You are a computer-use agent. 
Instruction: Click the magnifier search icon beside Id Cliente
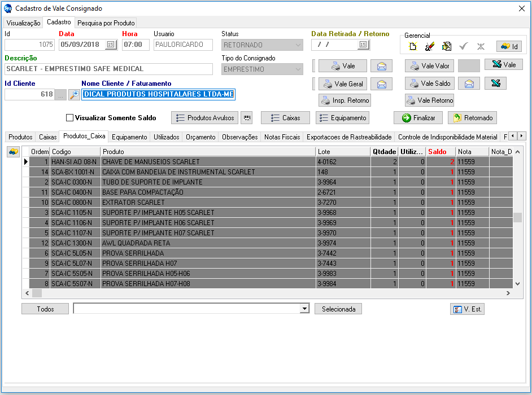[74, 95]
